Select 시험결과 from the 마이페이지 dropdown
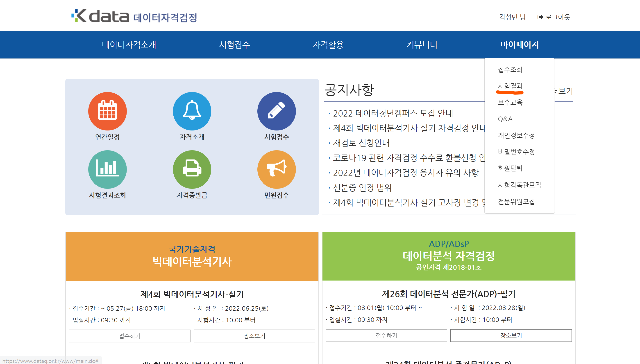 510,86
